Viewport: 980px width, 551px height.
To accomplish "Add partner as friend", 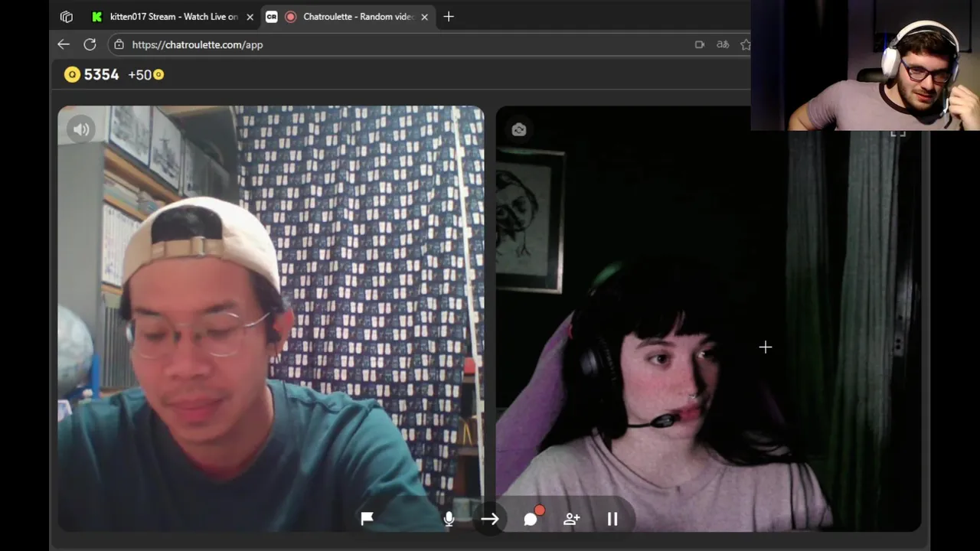I will pos(571,519).
